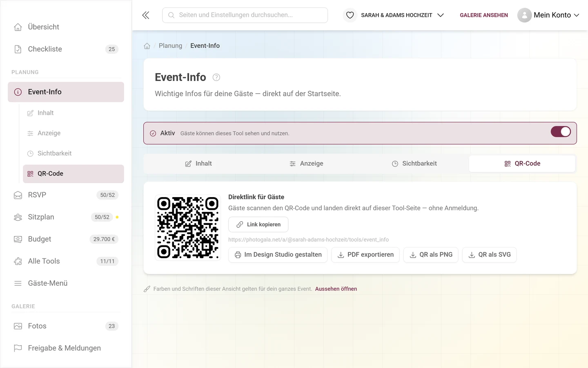Focus the Seiten und Einstellungen search field
This screenshot has width=588, height=368.
click(245, 15)
